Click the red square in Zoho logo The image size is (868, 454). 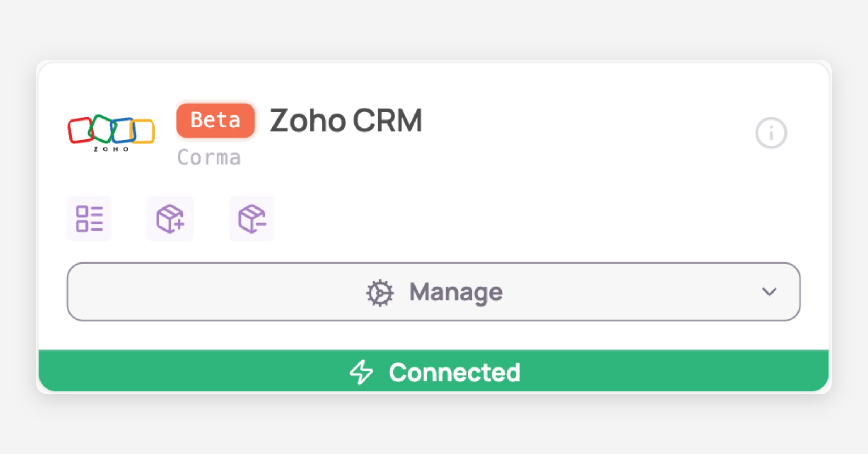click(x=80, y=130)
